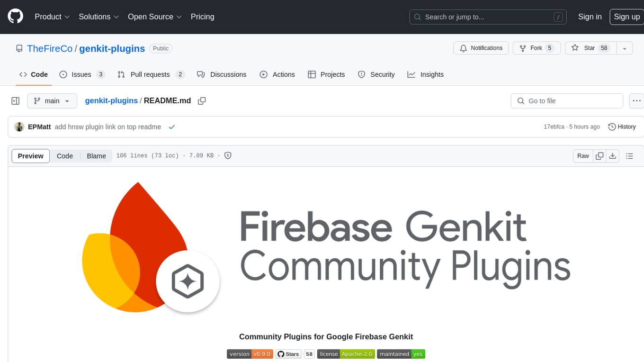The height and width of the screenshot is (362, 644).
Task: Focus the Go to file field
Action: pos(567,101)
